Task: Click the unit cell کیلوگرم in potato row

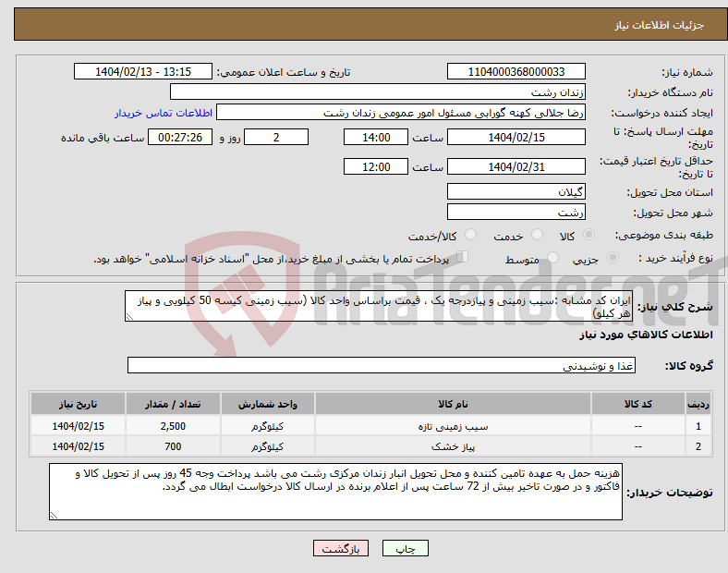Action: tap(267, 426)
